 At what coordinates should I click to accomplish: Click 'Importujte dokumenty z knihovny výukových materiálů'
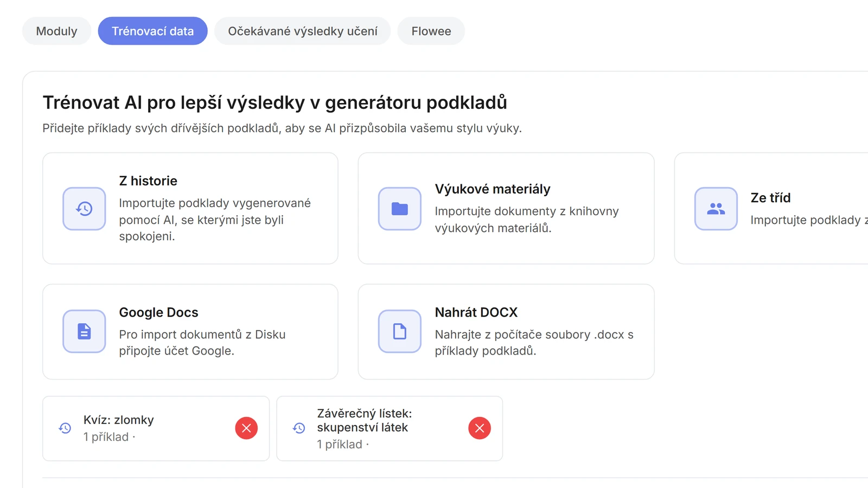526,220
